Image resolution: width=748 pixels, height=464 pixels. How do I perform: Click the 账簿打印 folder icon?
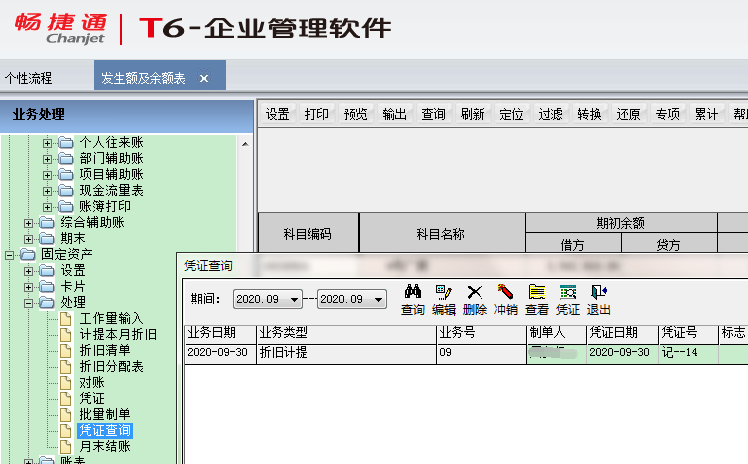[66, 206]
